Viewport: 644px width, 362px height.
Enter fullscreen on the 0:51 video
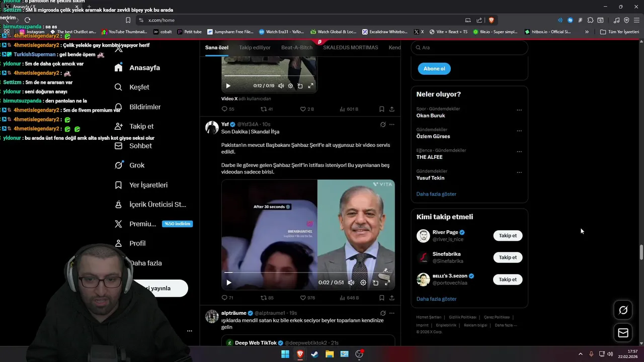click(387, 283)
